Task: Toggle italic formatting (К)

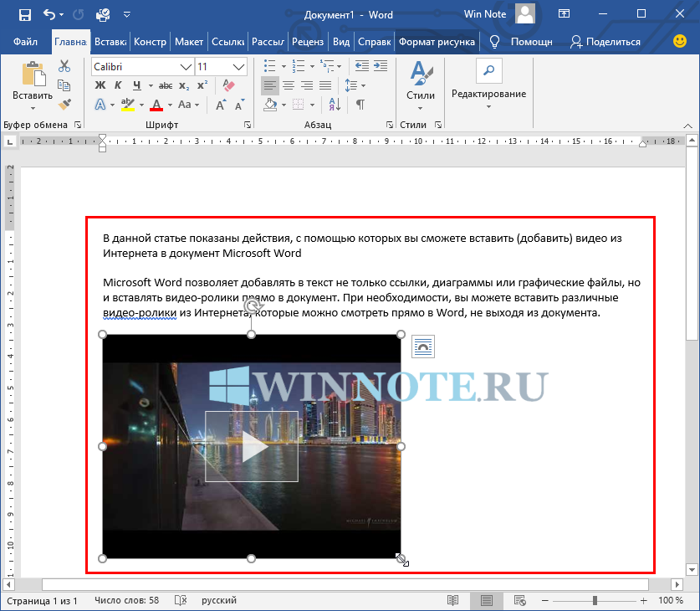Action: tap(118, 85)
